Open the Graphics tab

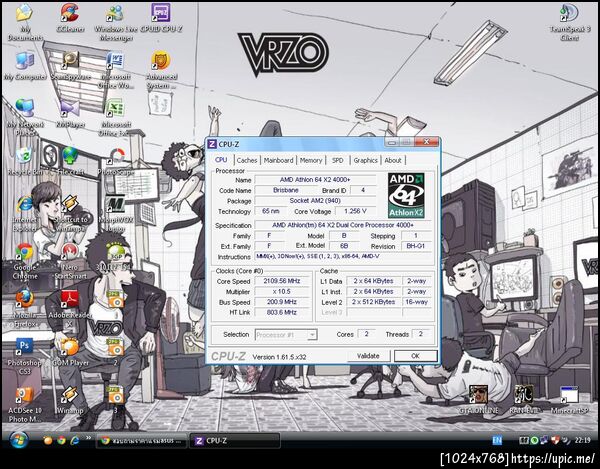[x=365, y=160]
